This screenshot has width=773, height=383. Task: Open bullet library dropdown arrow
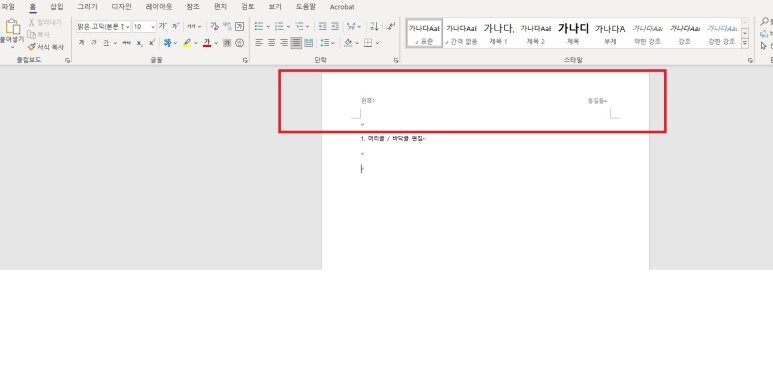point(268,26)
